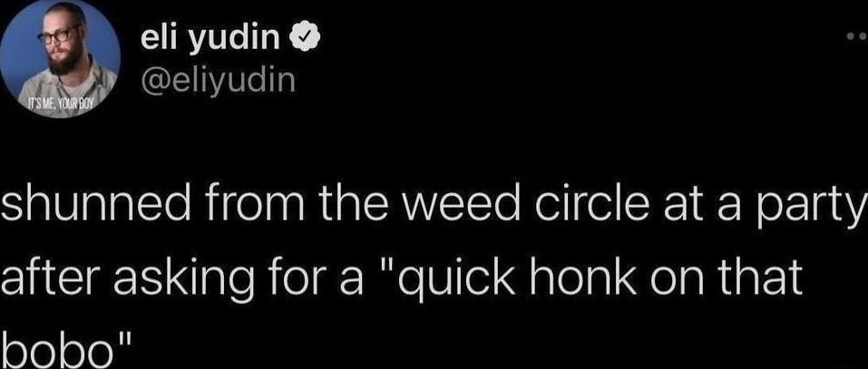The height and width of the screenshot is (369, 868).
Task: Open the @eliyudin handle link
Action: coord(218,84)
